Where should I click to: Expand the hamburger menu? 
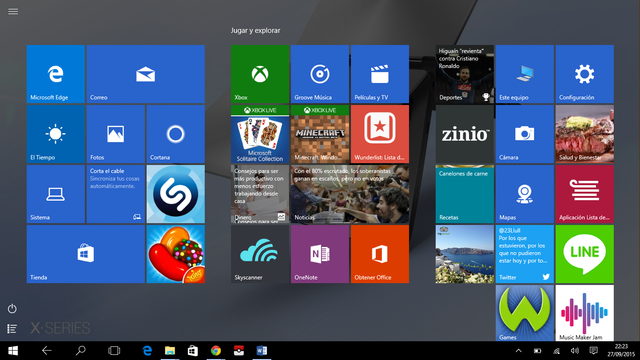(x=13, y=11)
